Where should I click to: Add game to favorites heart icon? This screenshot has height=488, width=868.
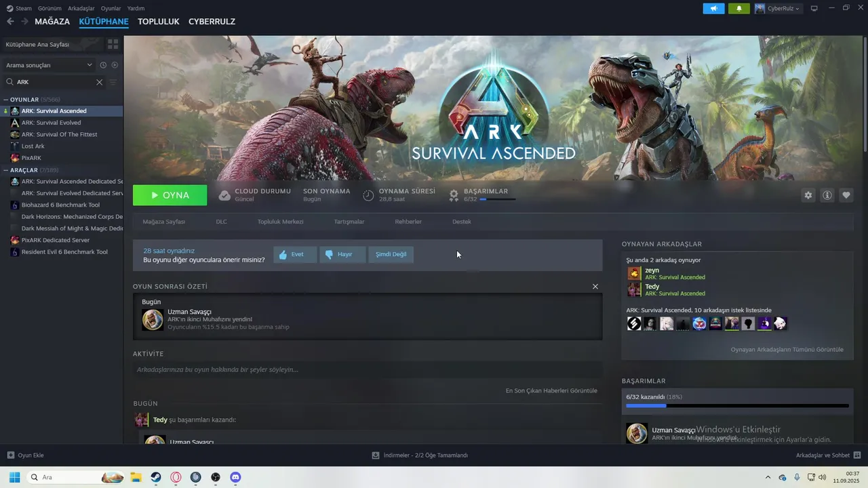(846, 195)
